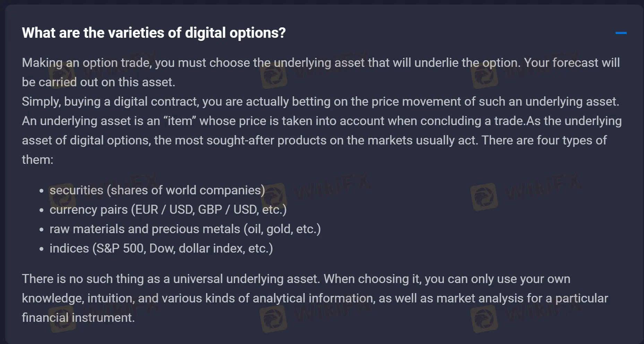Viewport: 644px width, 344px height.
Task: Click the sentence starting "Simply, buying a digital contract"
Action: pos(320,102)
